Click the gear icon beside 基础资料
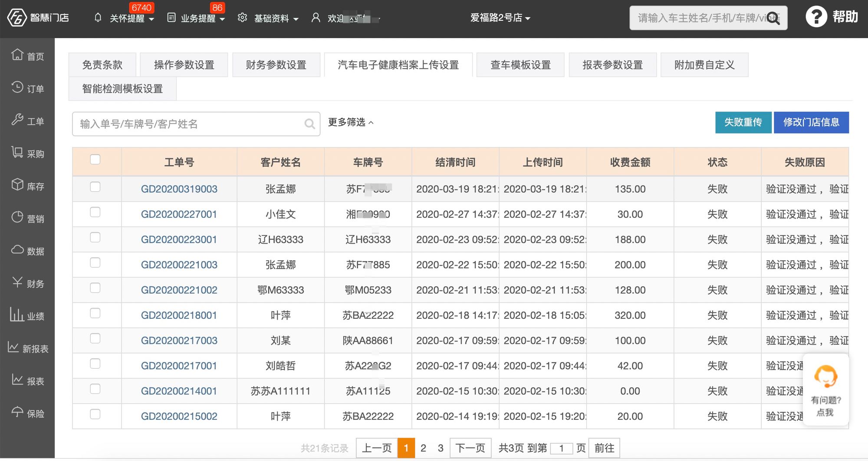This screenshot has width=868, height=461. (242, 18)
